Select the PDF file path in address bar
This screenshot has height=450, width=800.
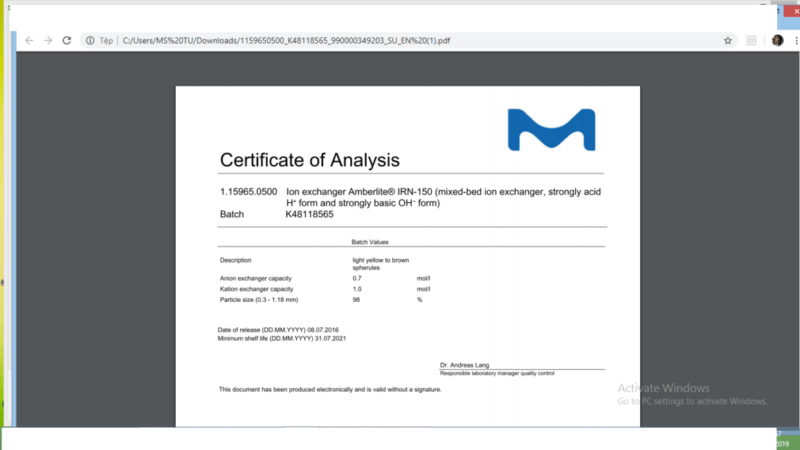[286, 40]
